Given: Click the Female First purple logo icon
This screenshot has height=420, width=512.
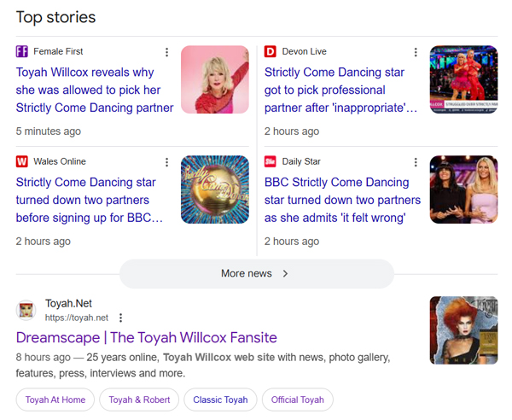Looking at the screenshot, I should pyautogui.click(x=22, y=51).
